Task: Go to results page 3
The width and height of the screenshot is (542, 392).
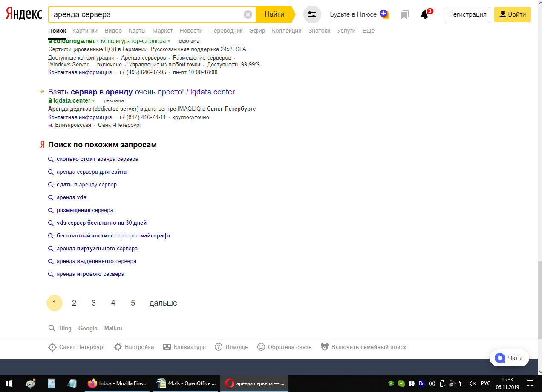Action: (94, 303)
